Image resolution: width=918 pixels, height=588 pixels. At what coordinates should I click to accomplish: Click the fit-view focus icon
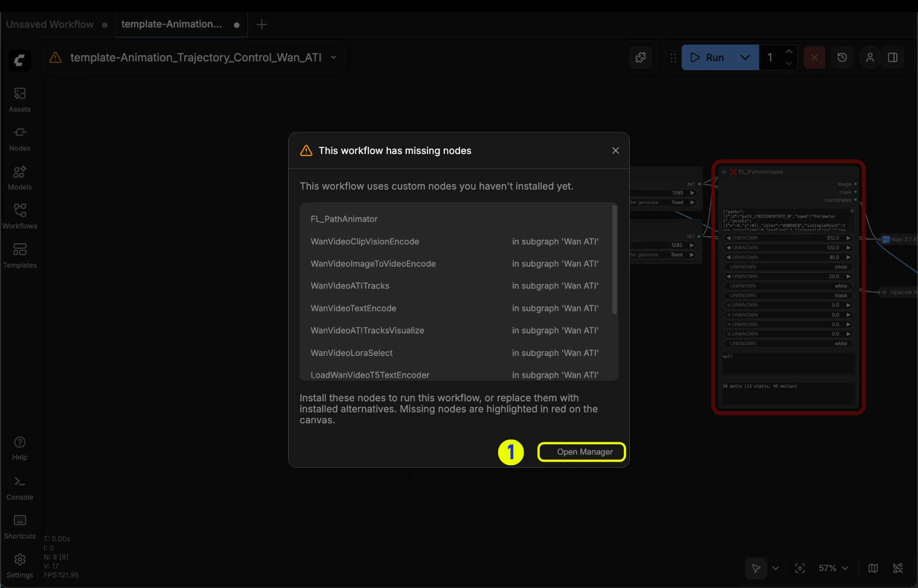800,568
